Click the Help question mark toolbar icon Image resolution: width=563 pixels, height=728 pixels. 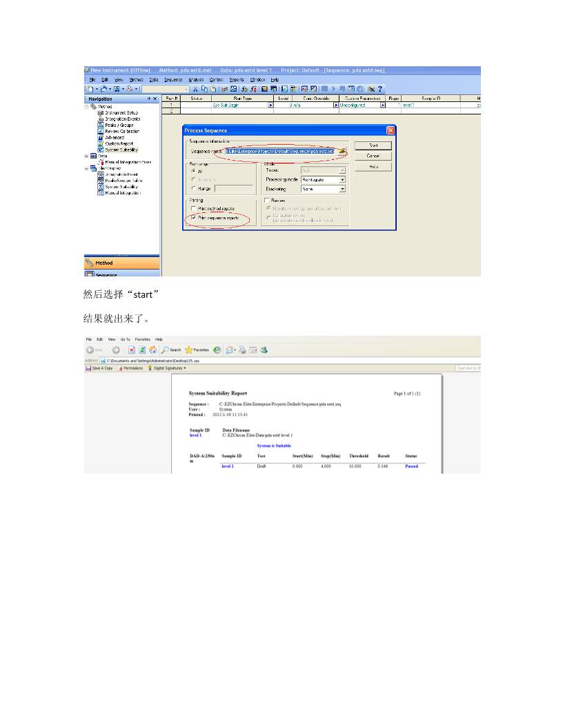click(x=380, y=89)
